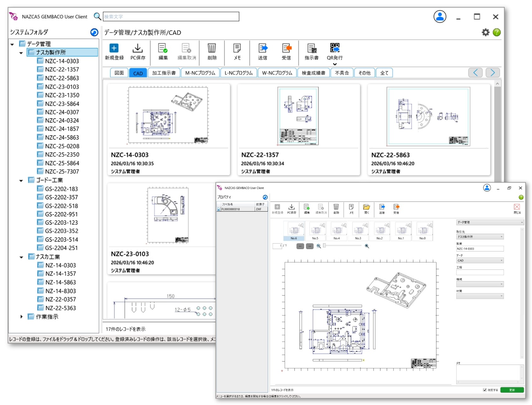This screenshot has width=532, height=405.
Task: Open green help icon in main window
Action: [x=497, y=32]
